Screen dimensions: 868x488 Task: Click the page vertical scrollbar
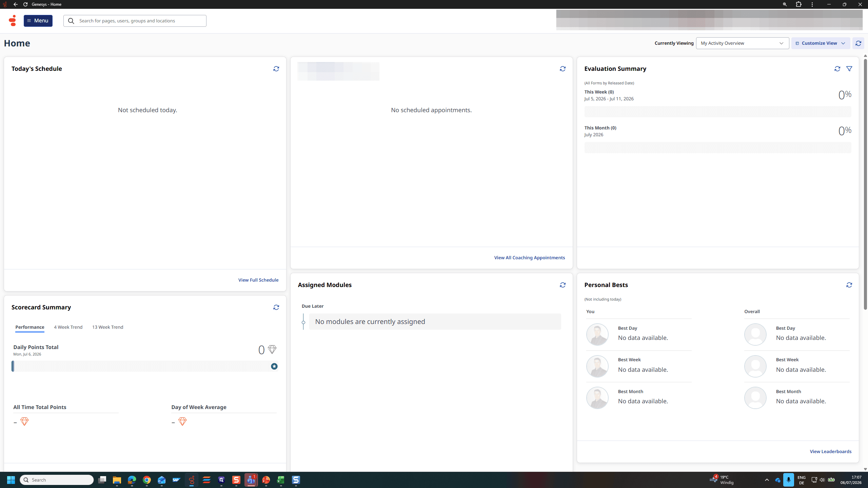[865, 184]
